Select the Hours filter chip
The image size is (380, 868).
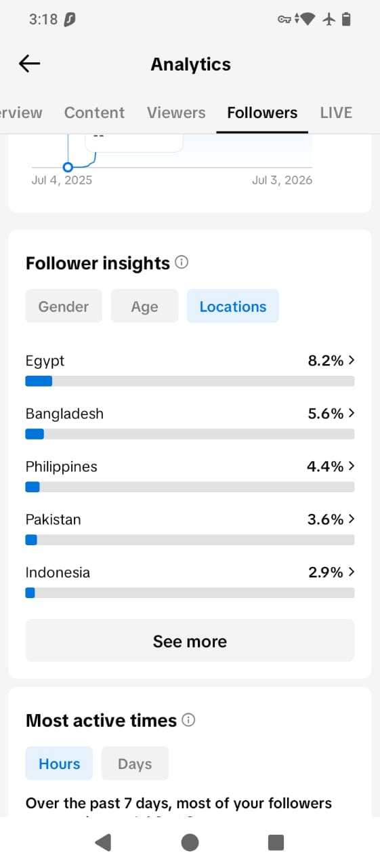pyautogui.click(x=60, y=764)
